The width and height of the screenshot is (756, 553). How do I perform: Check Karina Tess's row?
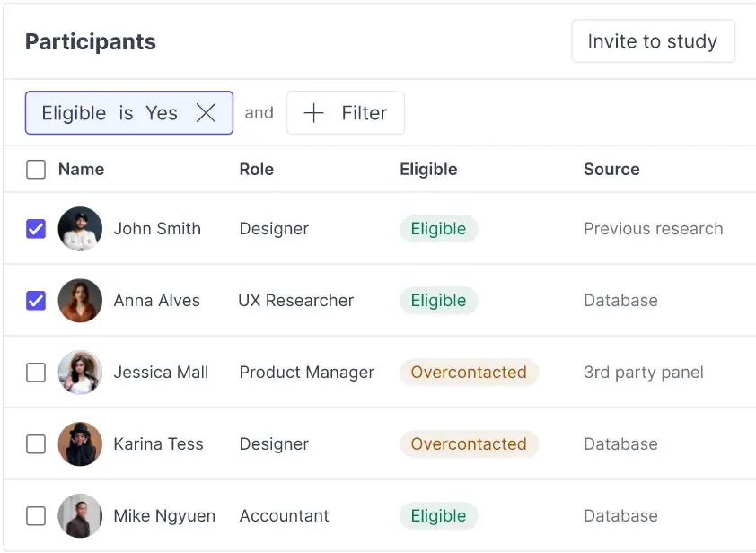coord(36,444)
